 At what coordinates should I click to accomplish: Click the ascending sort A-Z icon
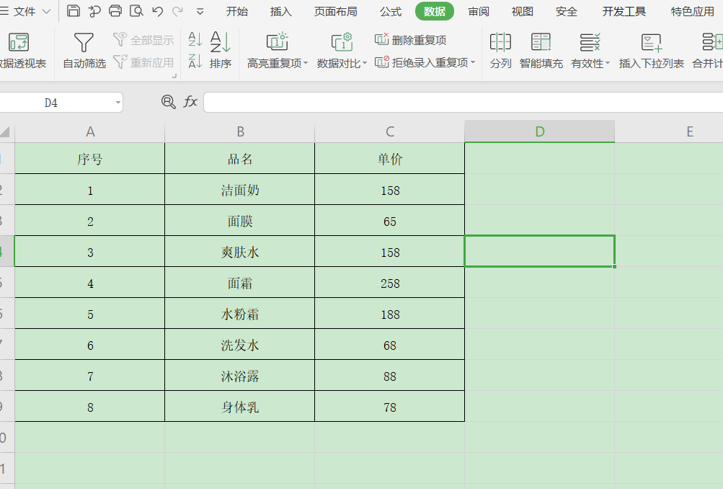tap(195, 39)
